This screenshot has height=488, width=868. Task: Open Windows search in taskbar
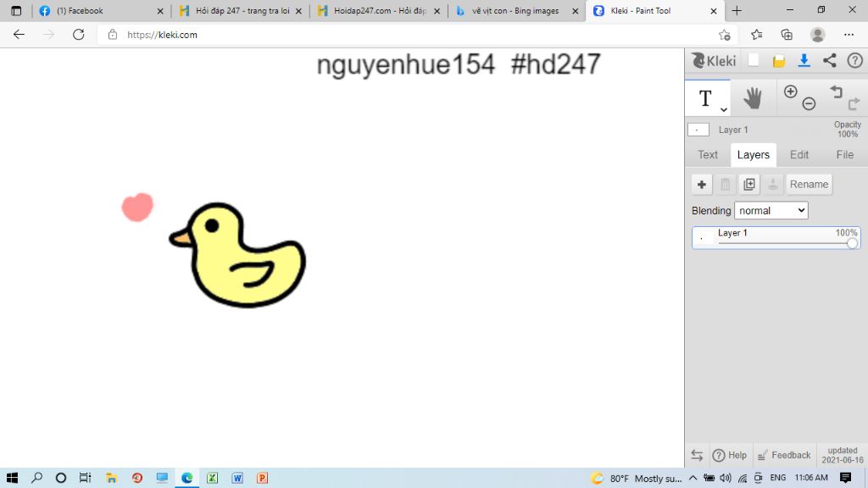tap(36, 478)
